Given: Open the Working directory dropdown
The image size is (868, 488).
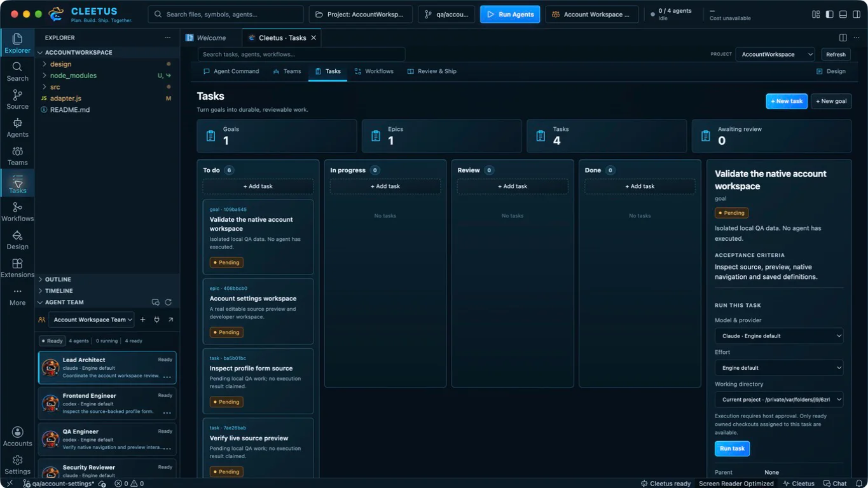Looking at the screenshot, I should pos(779,400).
